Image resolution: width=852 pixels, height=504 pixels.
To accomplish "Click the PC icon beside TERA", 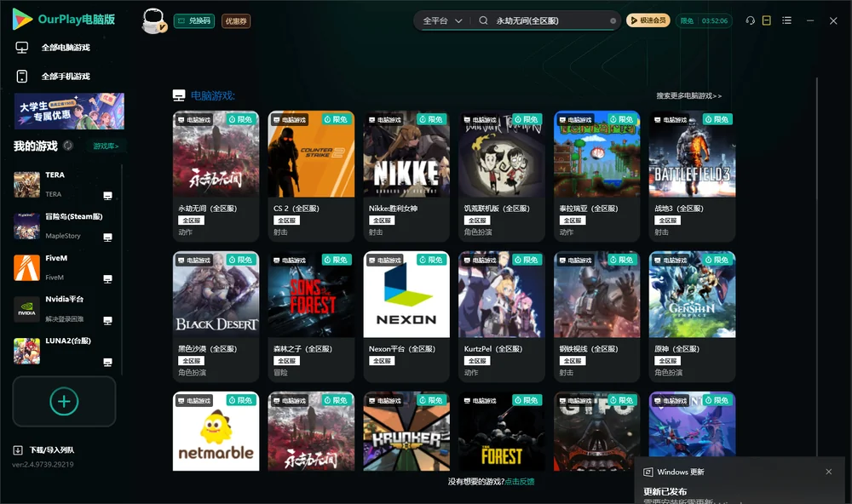I will [x=107, y=196].
